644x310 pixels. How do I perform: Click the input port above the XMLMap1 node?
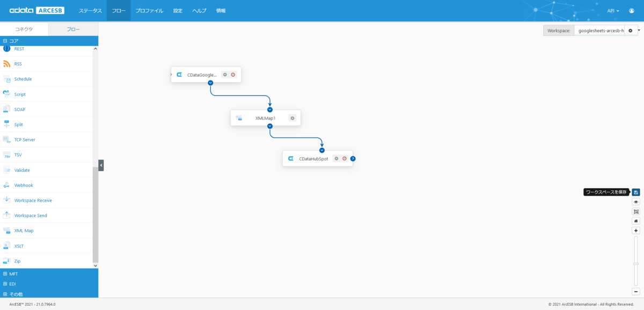[270, 109]
